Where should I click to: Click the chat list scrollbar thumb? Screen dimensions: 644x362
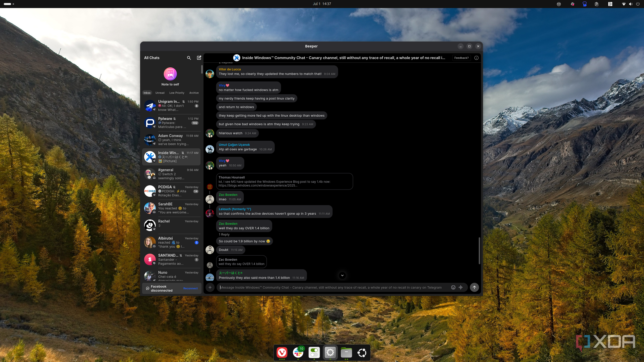(x=202, y=69)
